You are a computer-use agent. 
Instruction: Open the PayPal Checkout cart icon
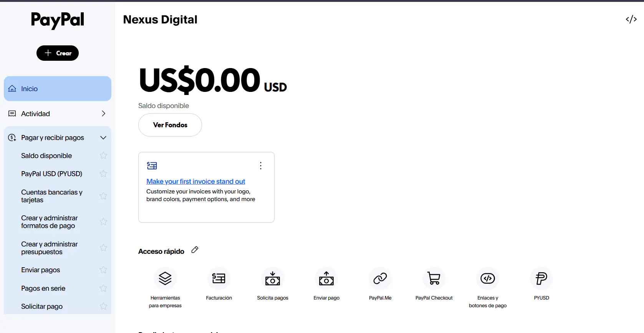click(x=434, y=278)
